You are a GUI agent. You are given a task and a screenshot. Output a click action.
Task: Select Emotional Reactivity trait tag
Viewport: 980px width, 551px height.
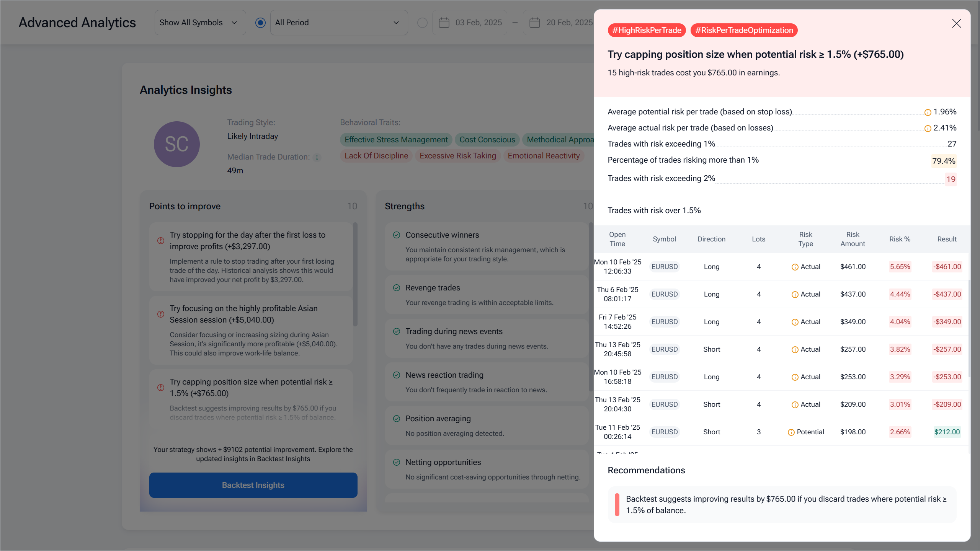pos(544,156)
